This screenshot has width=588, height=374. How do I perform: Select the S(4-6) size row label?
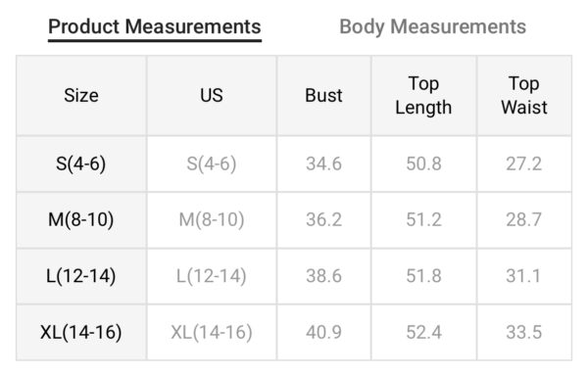tap(81, 164)
